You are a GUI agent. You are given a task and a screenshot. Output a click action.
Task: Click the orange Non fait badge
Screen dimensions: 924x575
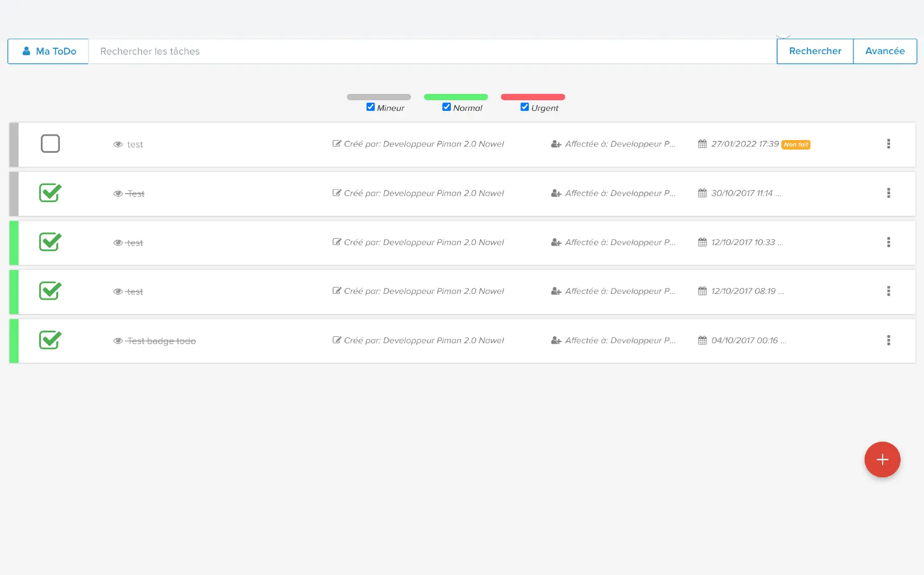click(x=796, y=145)
